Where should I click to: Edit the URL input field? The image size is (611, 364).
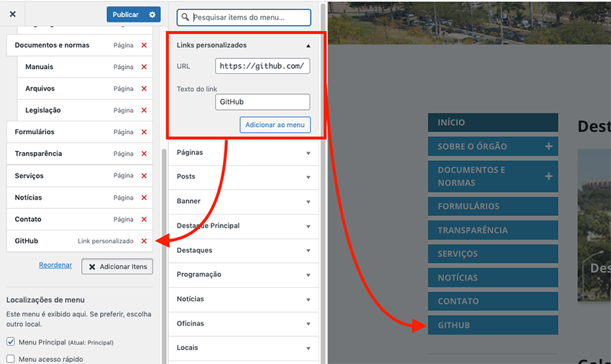pos(262,66)
